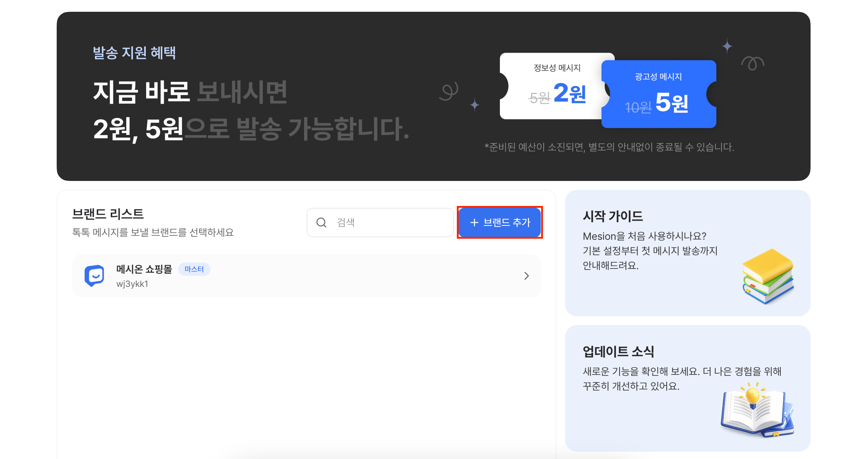868x459 pixels.
Task: Click the 브랜드 추가 button
Action: (500, 222)
